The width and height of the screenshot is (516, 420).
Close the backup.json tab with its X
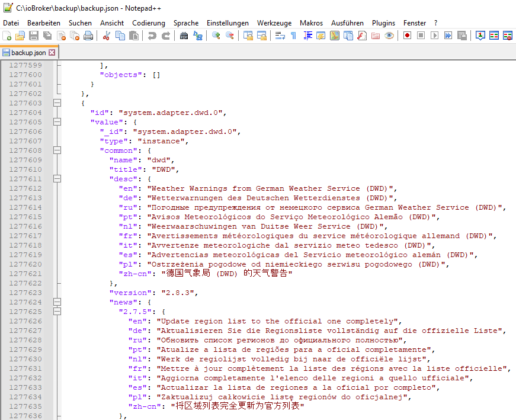pyautogui.click(x=52, y=53)
